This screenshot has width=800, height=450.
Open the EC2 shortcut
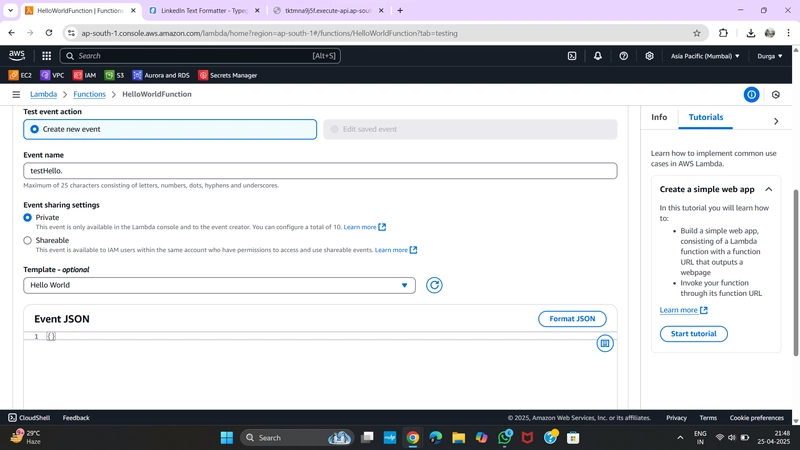click(x=20, y=75)
